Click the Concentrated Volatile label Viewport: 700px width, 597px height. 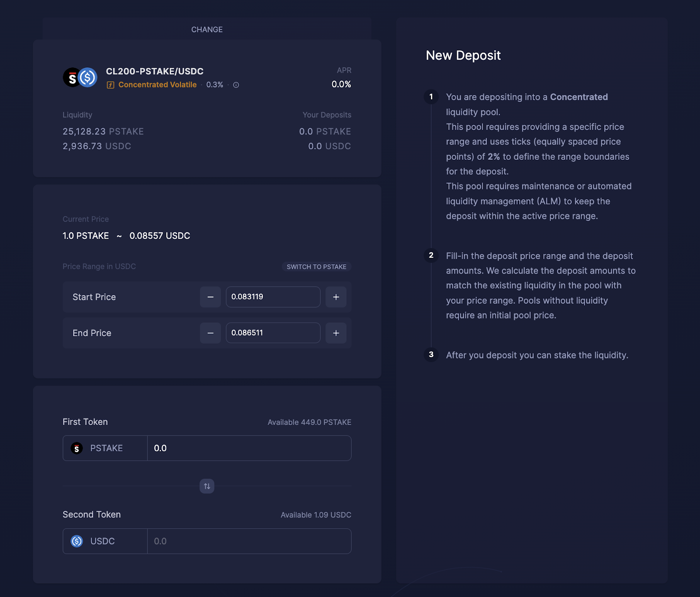point(157,84)
